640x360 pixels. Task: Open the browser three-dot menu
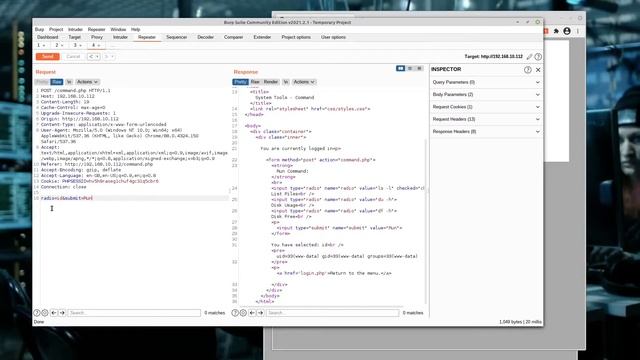(578, 31)
